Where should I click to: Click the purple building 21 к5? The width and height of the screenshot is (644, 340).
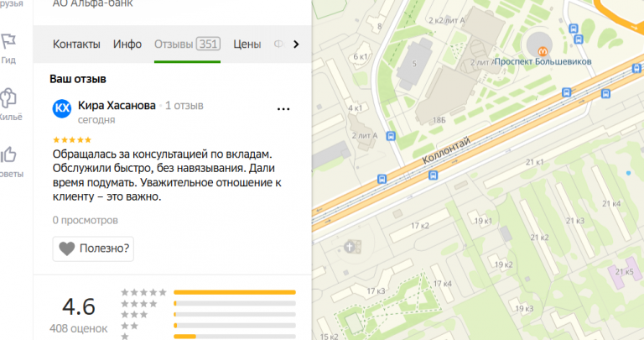click(x=624, y=272)
